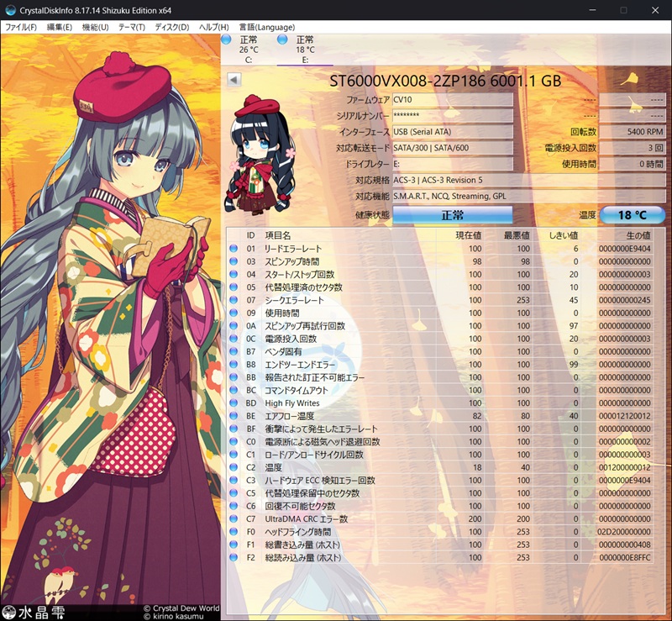Click the しきい値 column header
Screen dimensions: 672x621
pyautogui.click(x=564, y=235)
